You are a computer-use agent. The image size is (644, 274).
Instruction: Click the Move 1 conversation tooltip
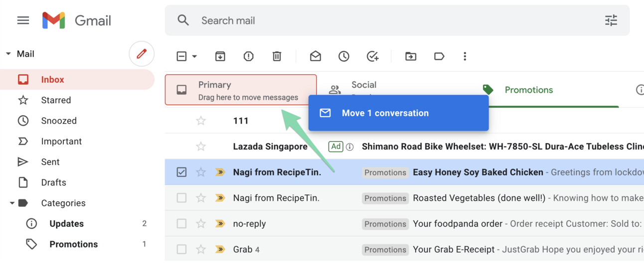pos(398,113)
